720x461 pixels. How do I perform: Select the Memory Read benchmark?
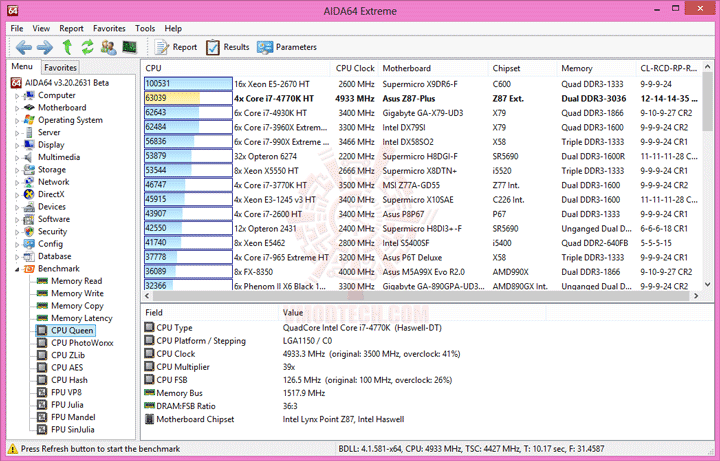pos(76,281)
